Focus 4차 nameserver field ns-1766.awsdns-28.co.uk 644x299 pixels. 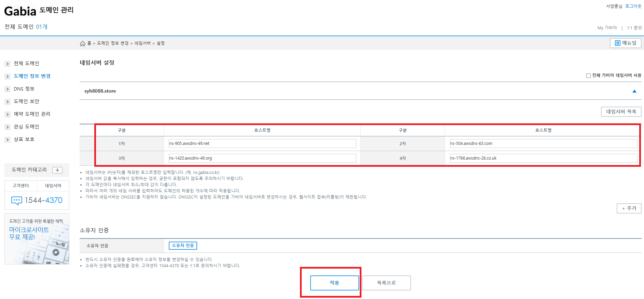click(544, 158)
